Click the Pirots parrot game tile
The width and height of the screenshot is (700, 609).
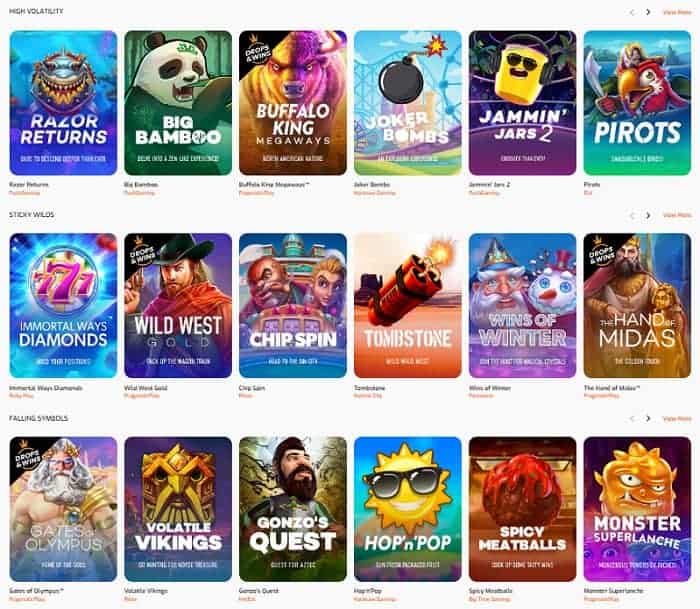637,103
